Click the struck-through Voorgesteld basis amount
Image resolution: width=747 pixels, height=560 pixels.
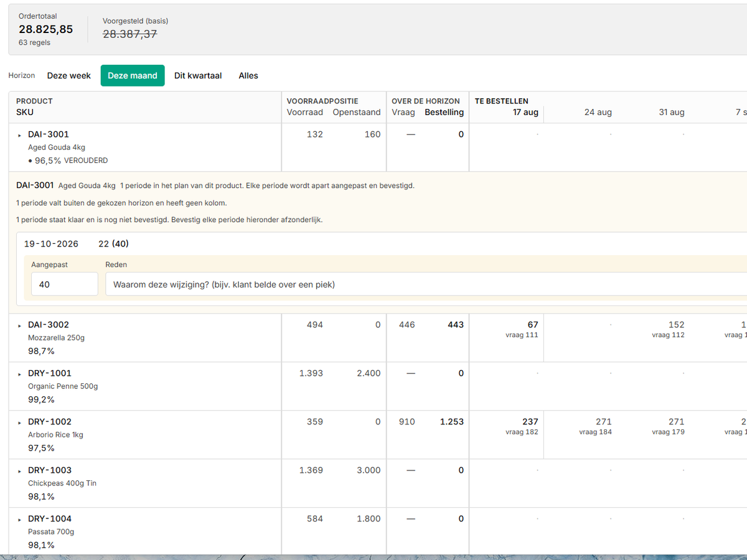coord(129,34)
